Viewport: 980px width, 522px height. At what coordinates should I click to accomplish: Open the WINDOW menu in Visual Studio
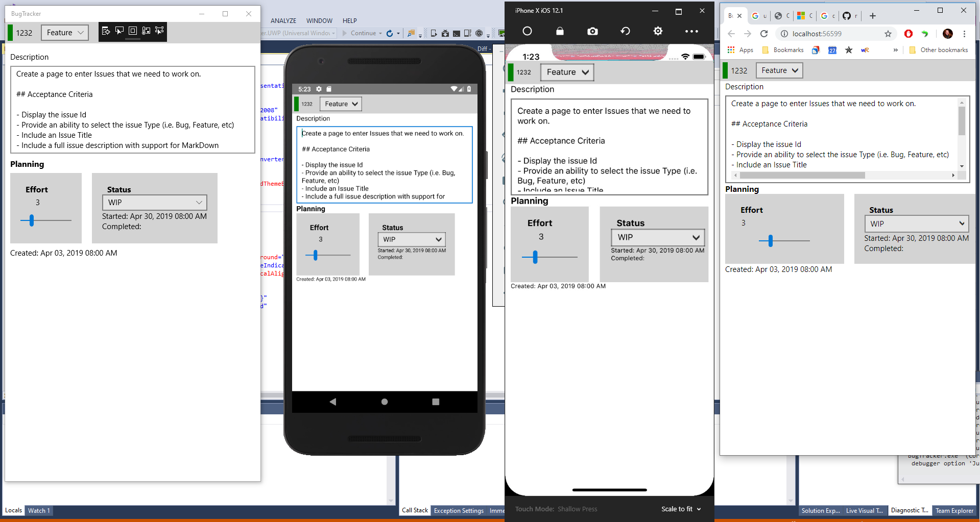pyautogui.click(x=319, y=20)
